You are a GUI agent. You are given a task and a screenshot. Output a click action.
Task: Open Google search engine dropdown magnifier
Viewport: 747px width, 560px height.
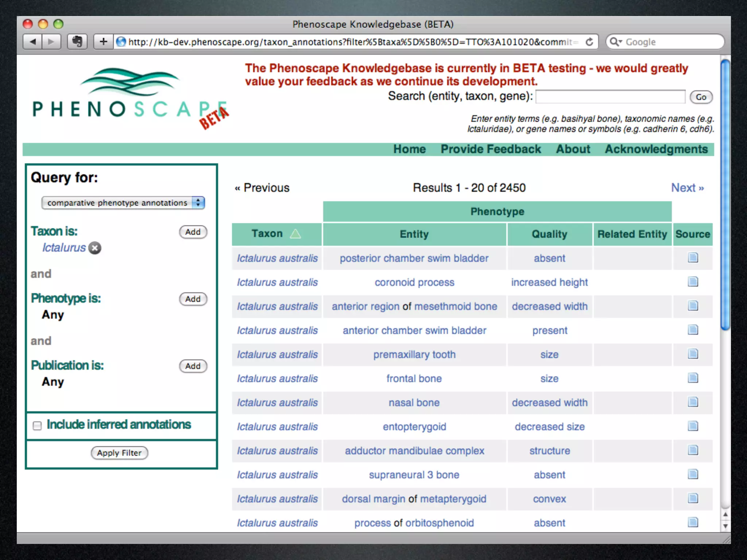point(615,42)
